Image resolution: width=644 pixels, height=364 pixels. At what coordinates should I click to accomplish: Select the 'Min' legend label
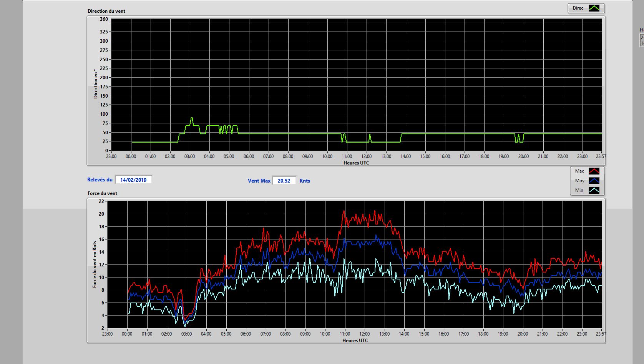click(579, 190)
